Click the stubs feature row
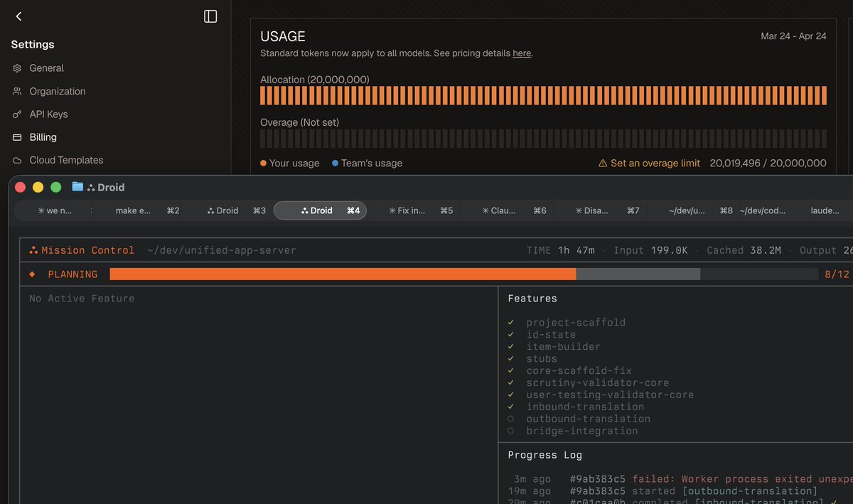 (x=542, y=359)
